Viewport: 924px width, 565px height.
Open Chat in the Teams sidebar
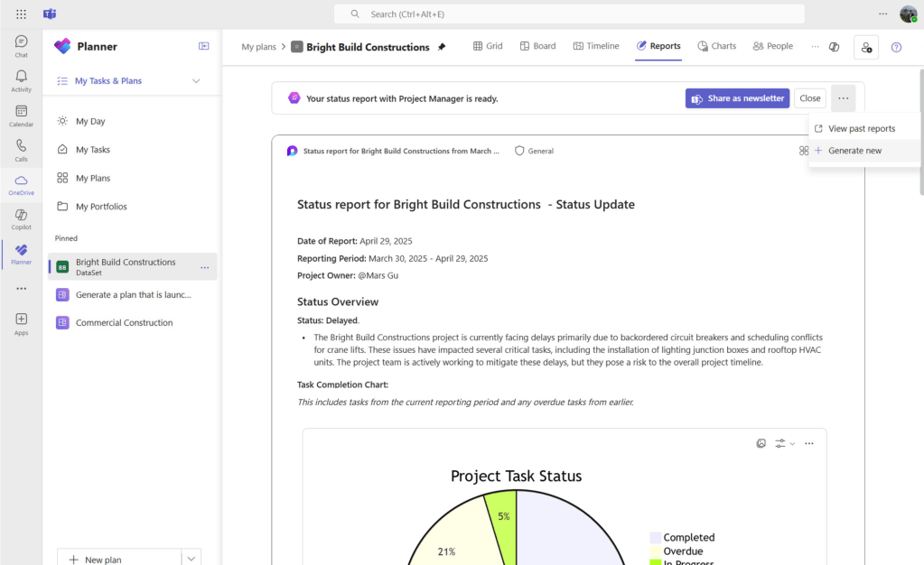21,45
